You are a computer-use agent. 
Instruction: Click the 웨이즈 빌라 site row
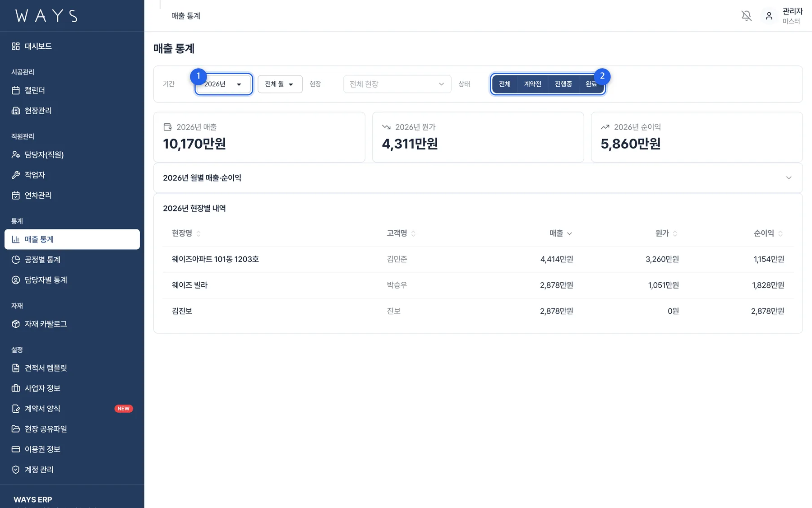click(x=478, y=285)
